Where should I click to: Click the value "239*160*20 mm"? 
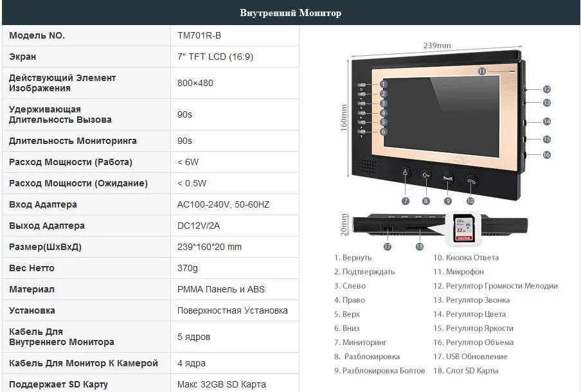pyautogui.click(x=210, y=247)
